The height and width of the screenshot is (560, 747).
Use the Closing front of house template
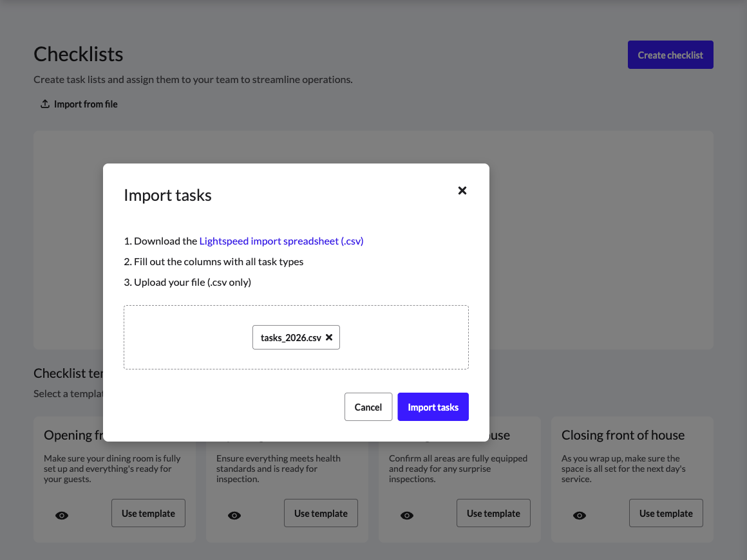coord(666,513)
